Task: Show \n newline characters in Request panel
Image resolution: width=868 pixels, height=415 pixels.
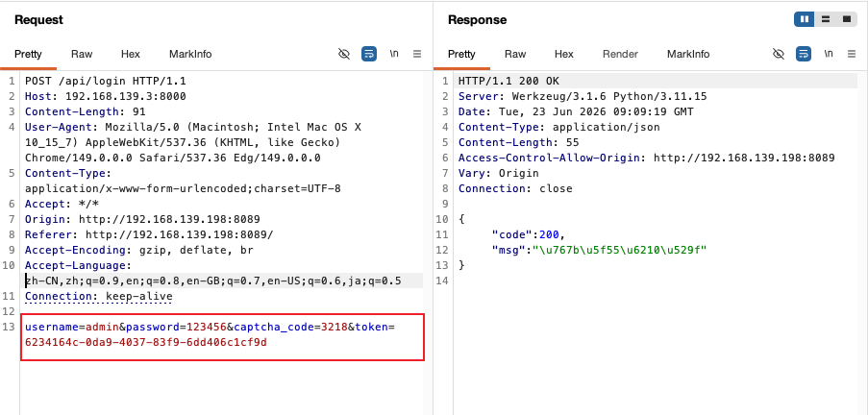Action: 394,54
